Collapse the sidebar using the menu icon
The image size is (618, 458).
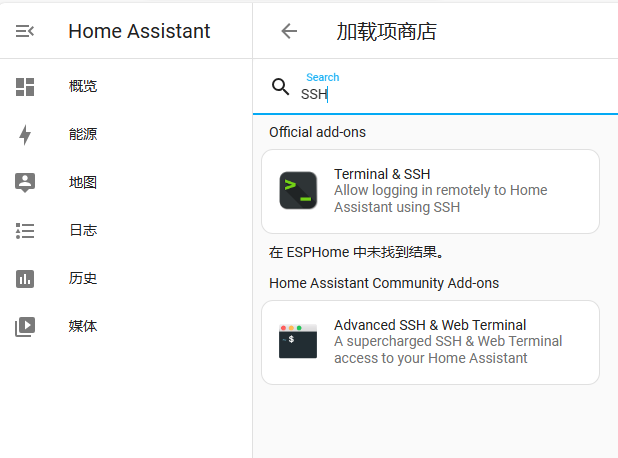(25, 31)
